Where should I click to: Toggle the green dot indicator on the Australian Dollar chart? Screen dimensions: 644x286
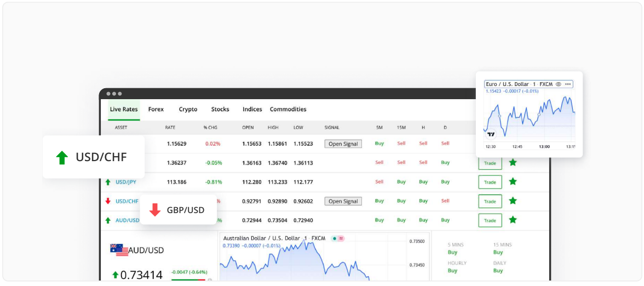[333, 238]
